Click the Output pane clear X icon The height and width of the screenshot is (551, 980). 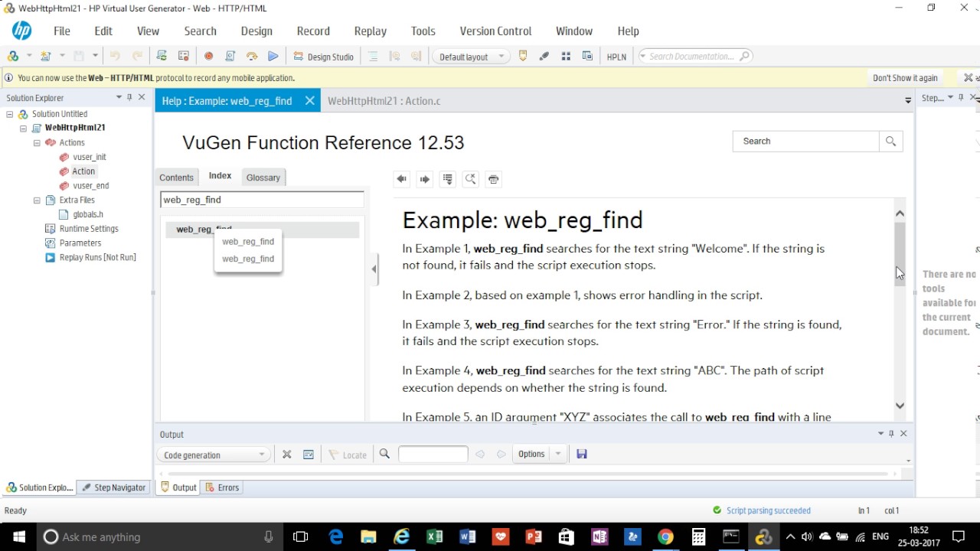[x=287, y=454]
